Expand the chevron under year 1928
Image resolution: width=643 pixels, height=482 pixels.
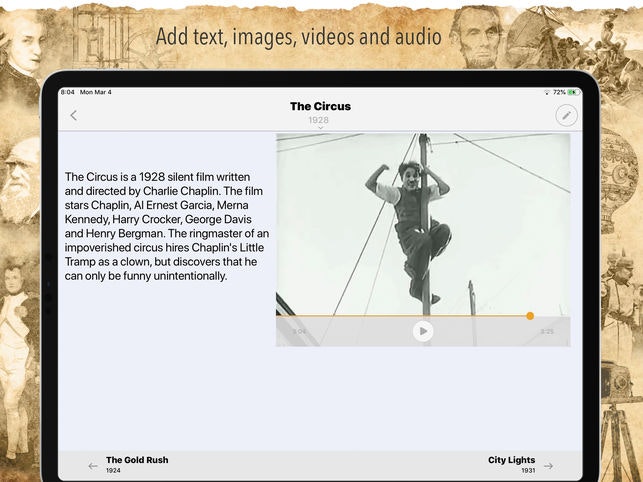pyautogui.click(x=320, y=128)
